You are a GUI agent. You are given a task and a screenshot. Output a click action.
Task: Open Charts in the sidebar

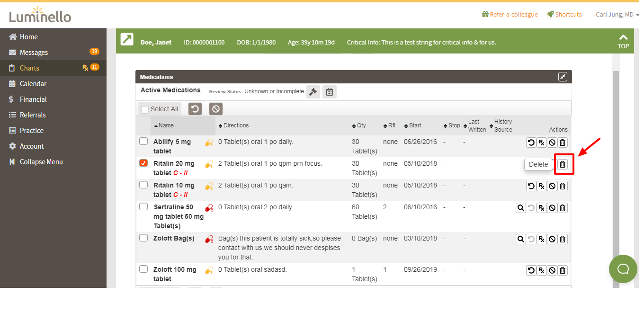pos(53,68)
